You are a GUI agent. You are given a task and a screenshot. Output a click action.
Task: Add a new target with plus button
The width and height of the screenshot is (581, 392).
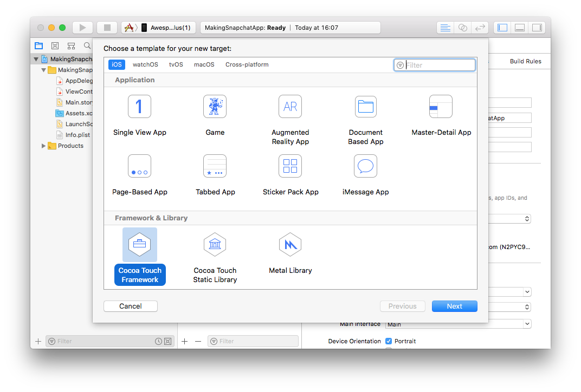[x=184, y=341]
